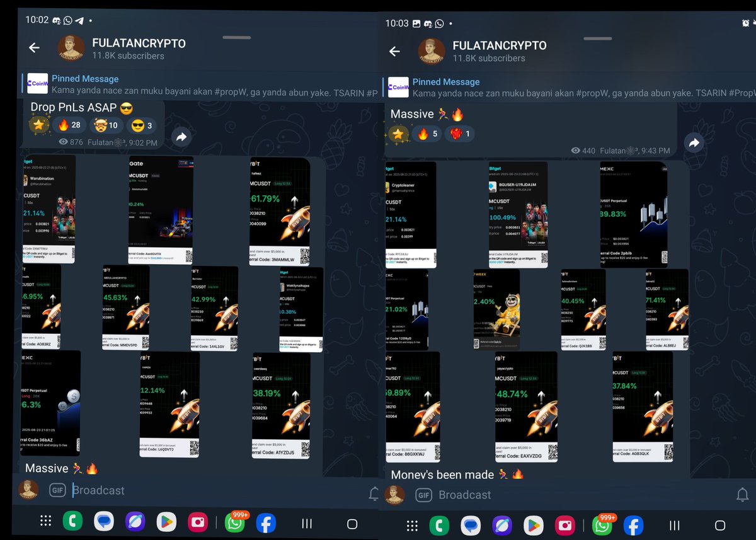Toggle notification bell in left screenshot
The image size is (756, 540).
coord(373,493)
